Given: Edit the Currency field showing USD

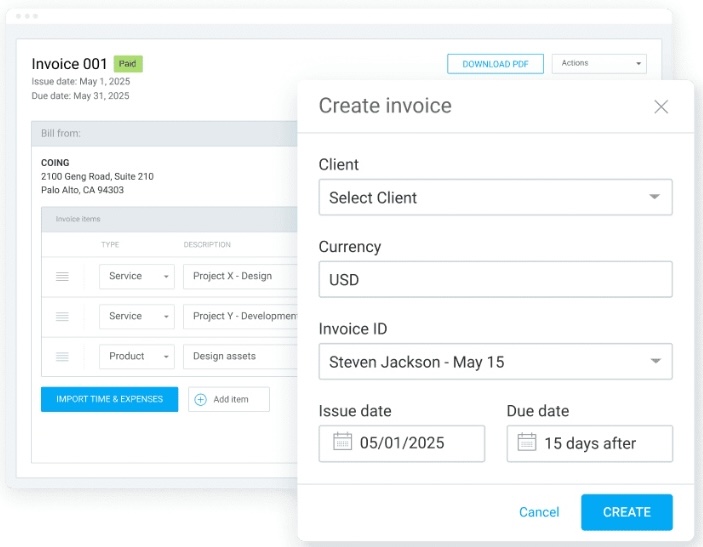Looking at the screenshot, I should (x=495, y=279).
